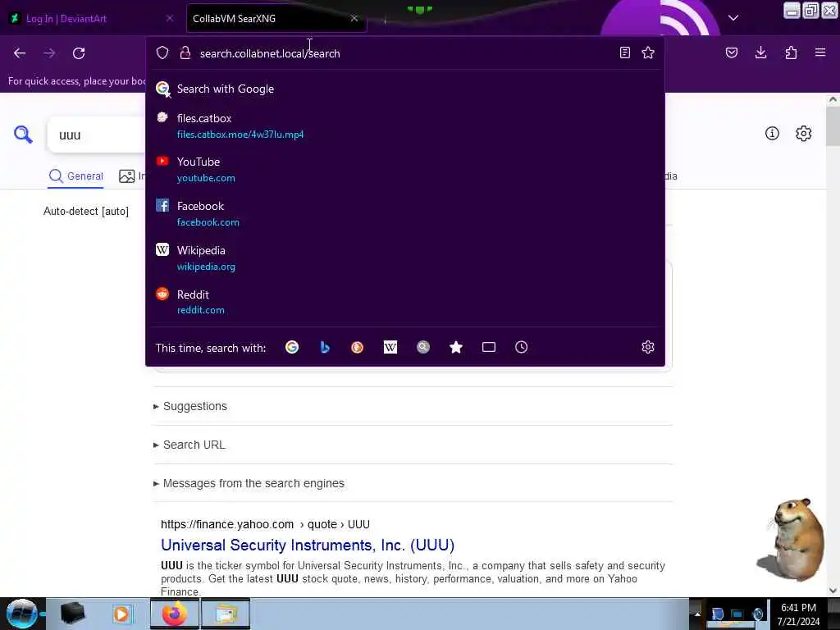This screenshot has height=630, width=840.
Task: Open SearXNG preferences gear icon
Action: [803, 134]
